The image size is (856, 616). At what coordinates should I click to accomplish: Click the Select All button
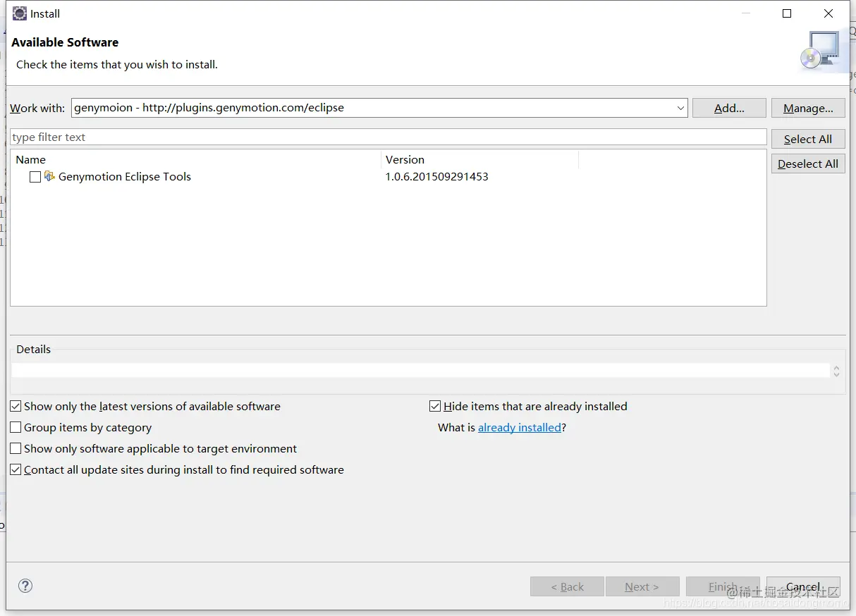[808, 139]
